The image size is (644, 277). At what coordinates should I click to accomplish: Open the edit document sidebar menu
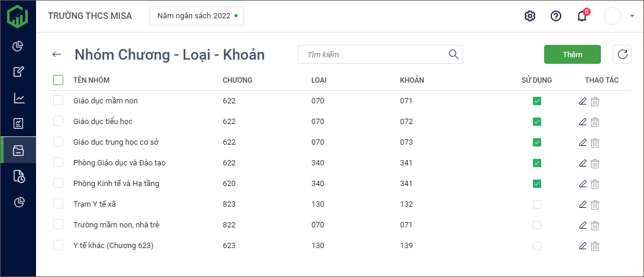point(18,72)
